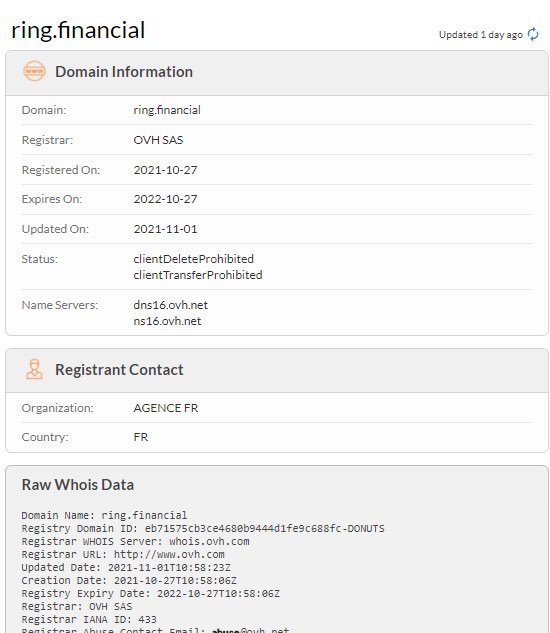Click name server dns16.ovh.net
This screenshot has width=550, height=633.
(170, 305)
